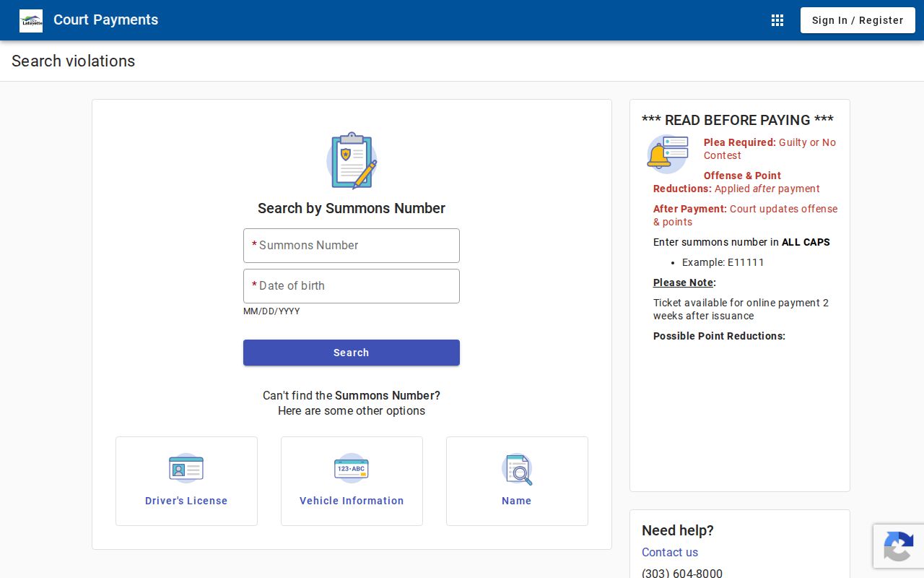Click the Search violations page heading
This screenshot has width=924, height=578.
pos(74,61)
